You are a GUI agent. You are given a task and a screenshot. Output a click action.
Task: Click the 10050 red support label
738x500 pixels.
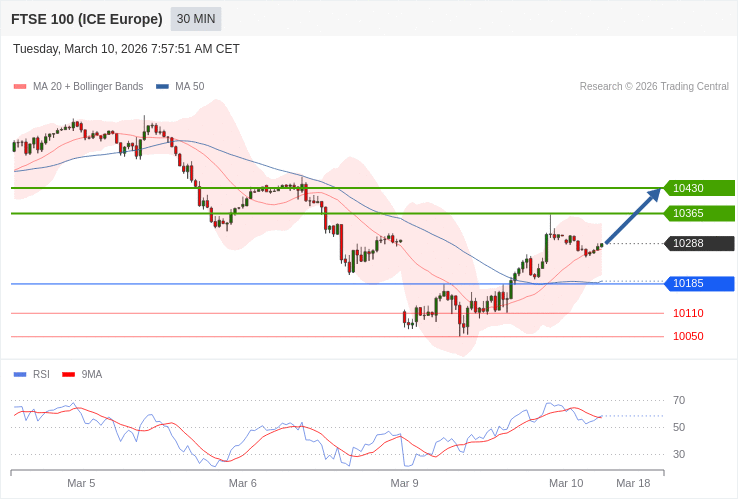click(688, 336)
